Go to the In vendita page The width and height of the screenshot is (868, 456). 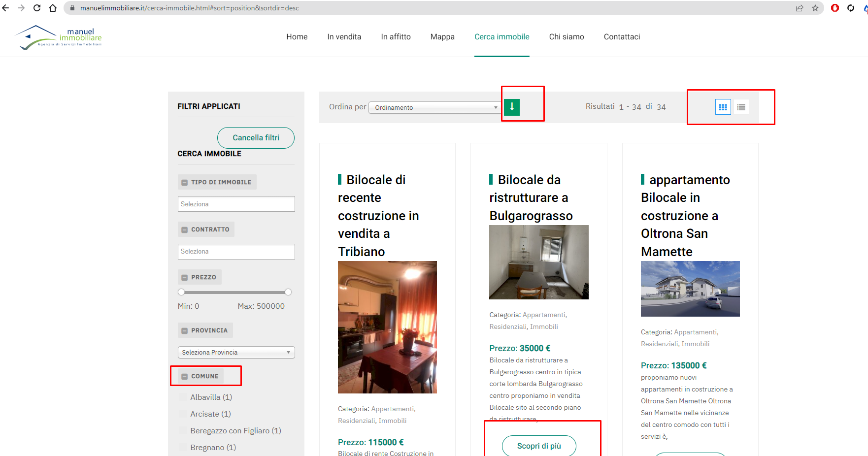(x=344, y=37)
